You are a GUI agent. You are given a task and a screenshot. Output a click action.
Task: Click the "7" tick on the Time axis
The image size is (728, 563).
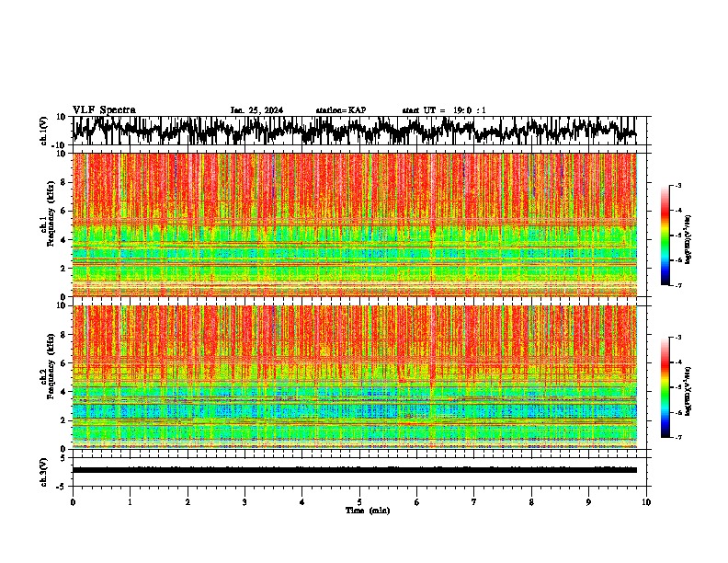(x=474, y=502)
